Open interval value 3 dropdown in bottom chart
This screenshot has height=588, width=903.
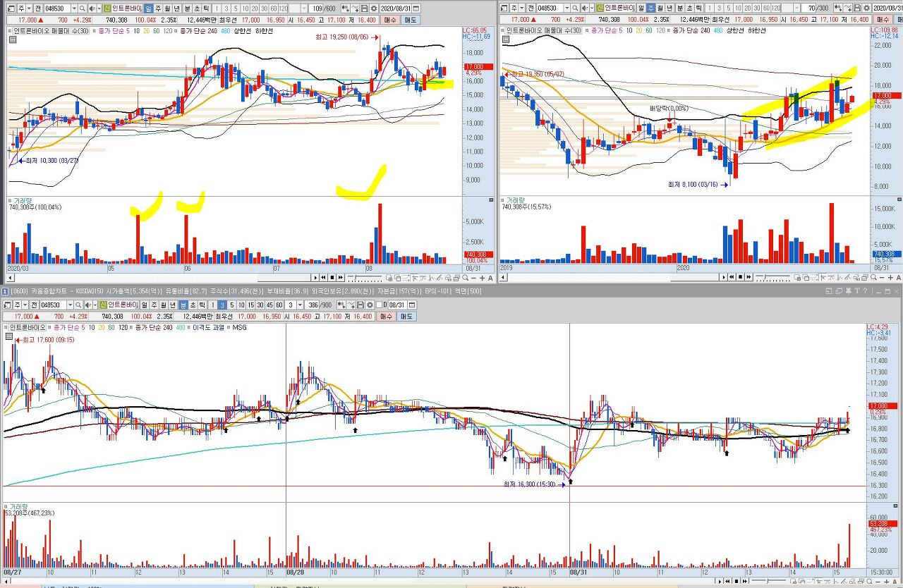pyautogui.click(x=301, y=304)
